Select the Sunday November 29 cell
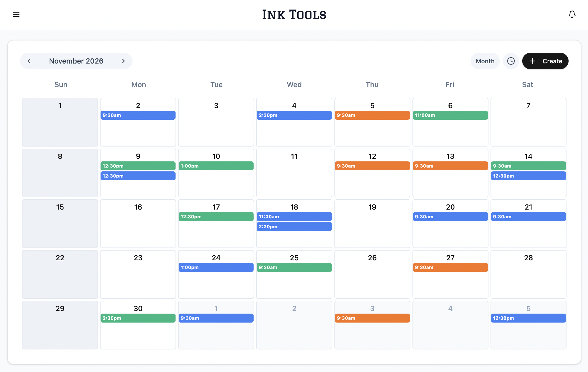Viewport: 588px width, 372px height. click(x=60, y=325)
